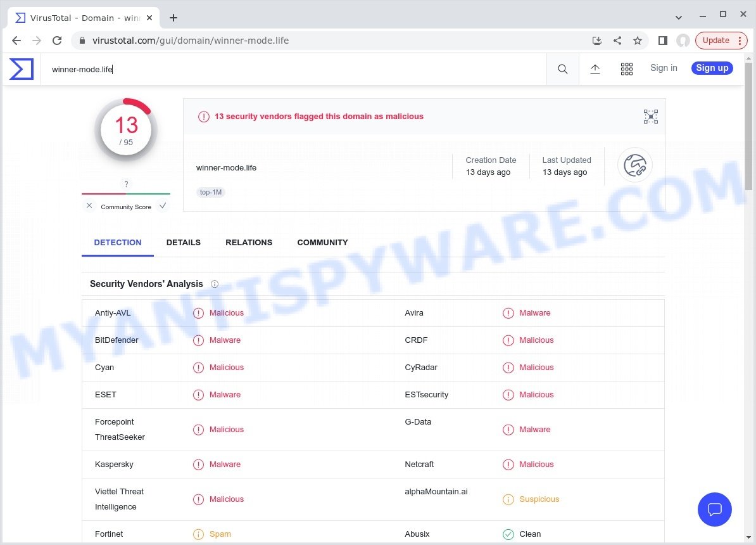756x545 pixels.
Task: Click the install app icon in address bar
Action: 597,41
